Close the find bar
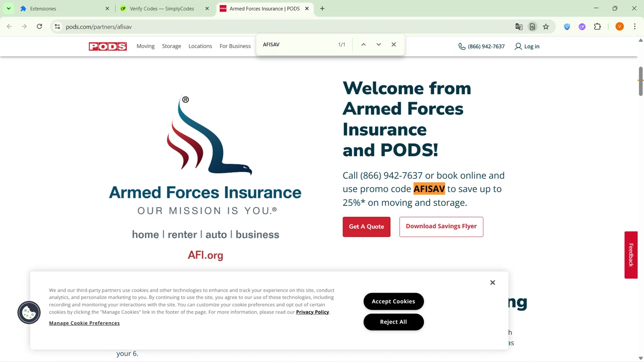 (394, 45)
